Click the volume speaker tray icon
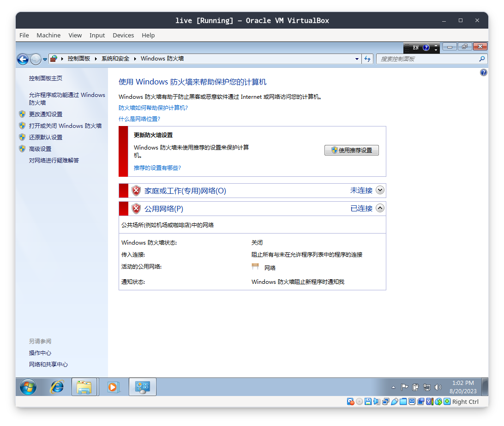This screenshot has height=426, width=504. click(438, 387)
